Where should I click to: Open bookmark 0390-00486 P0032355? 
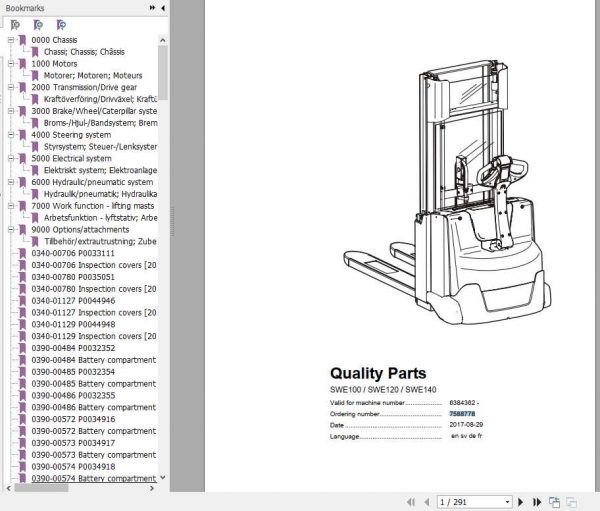pos(73,395)
